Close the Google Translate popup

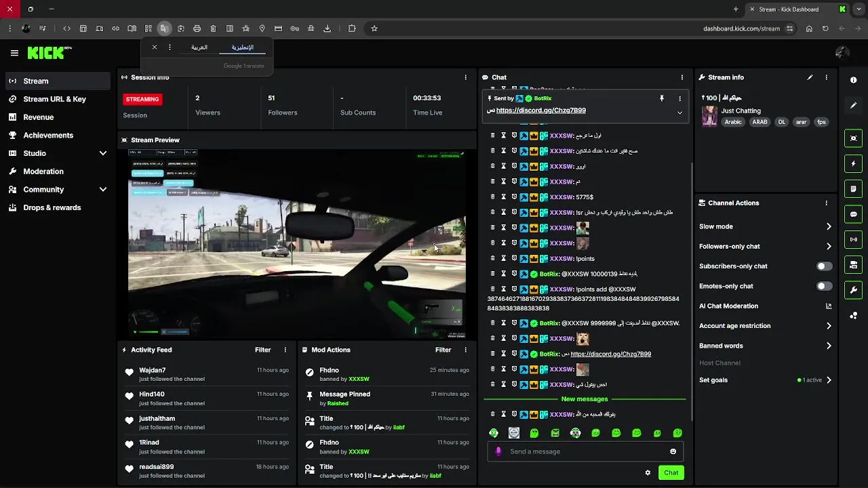coord(155,47)
